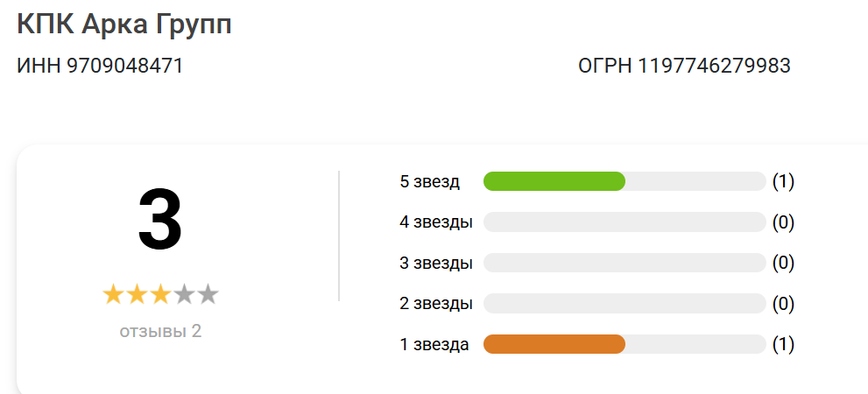Select the '1 звезда' label
The image size is (868, 394).
[434, 345]
